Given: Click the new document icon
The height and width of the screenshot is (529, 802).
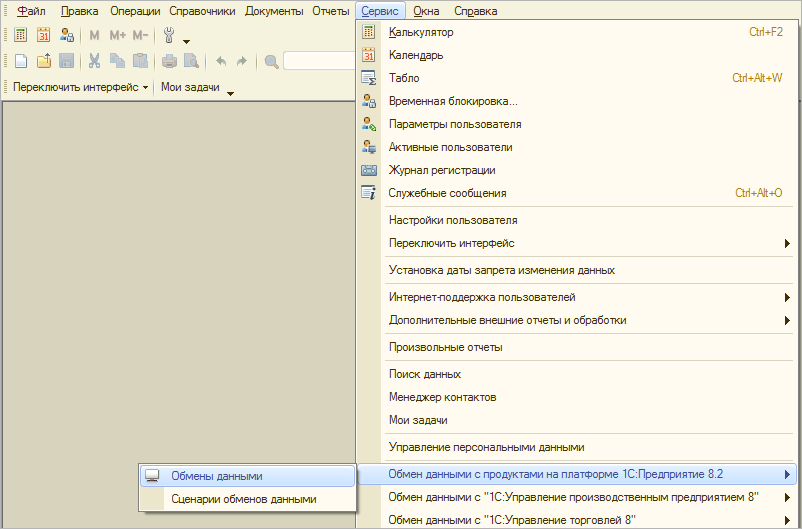Looking at the screenshot, I should point(21,61).
